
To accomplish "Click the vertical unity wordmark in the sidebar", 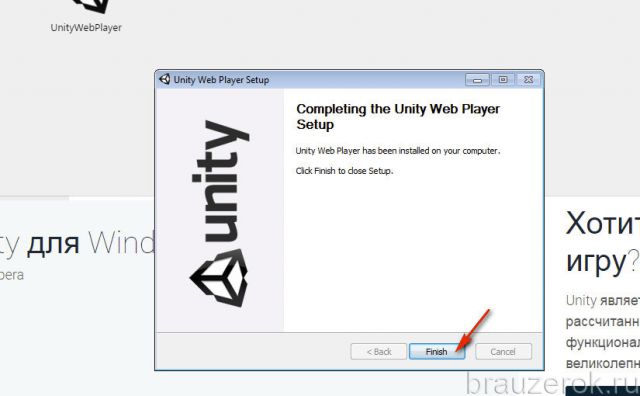I will (x=220, y=181).
